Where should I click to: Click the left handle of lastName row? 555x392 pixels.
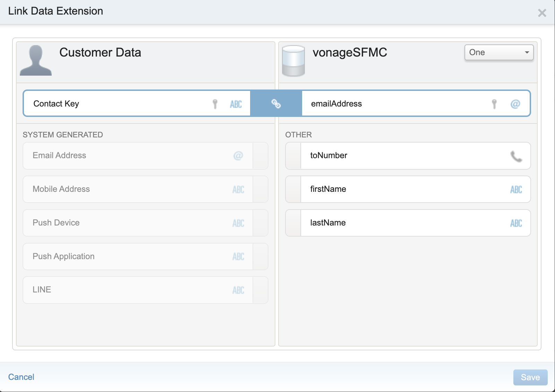[x=293, y=223]
